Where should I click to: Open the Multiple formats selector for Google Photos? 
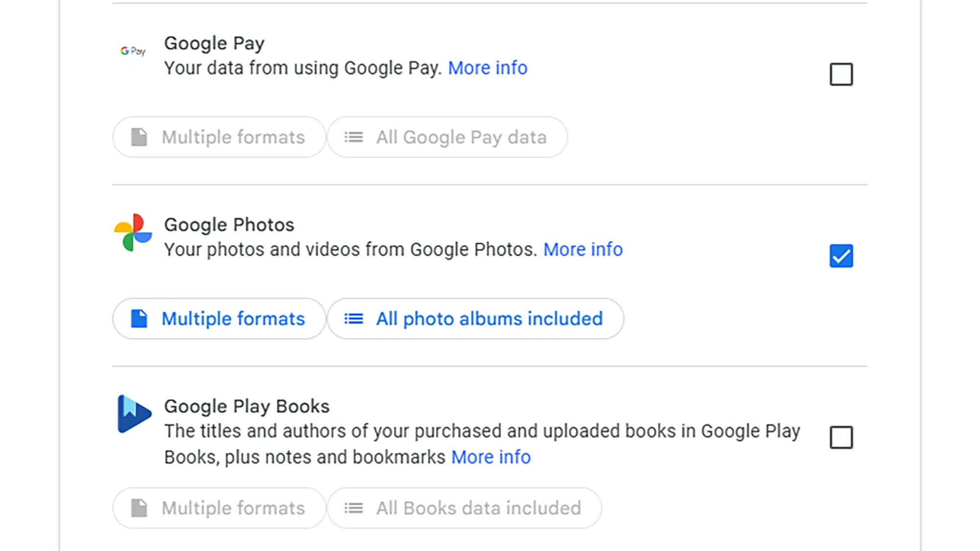(219, 318)
